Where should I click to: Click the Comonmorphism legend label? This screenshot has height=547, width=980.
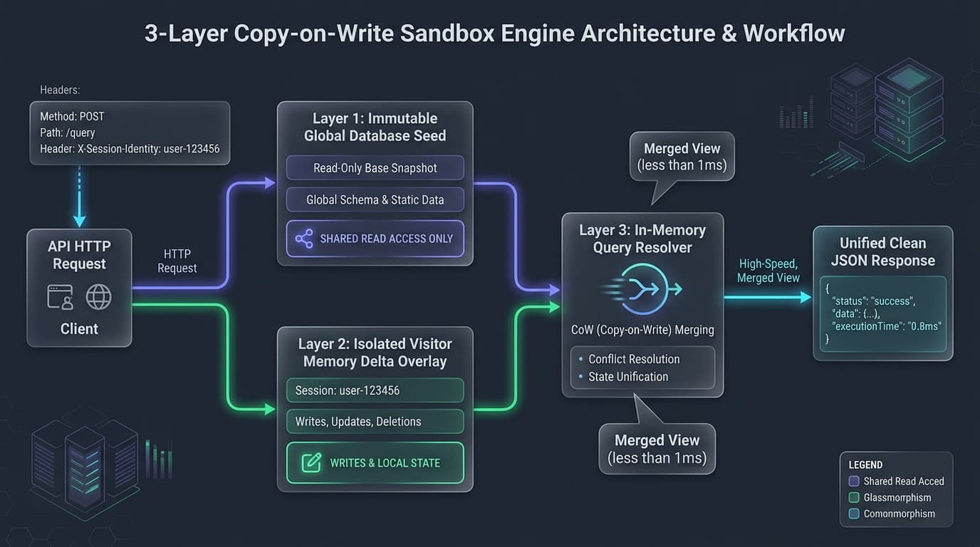(900, 514)
